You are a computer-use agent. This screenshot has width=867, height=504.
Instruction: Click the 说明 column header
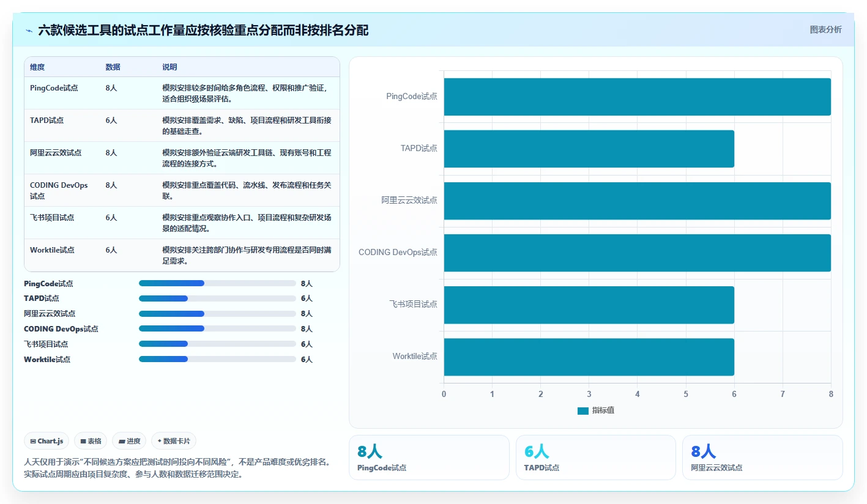[x=169, y=67]
